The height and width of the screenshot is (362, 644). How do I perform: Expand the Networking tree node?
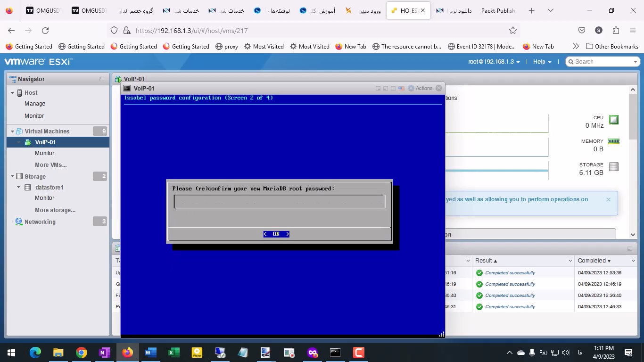pos(13,222)
